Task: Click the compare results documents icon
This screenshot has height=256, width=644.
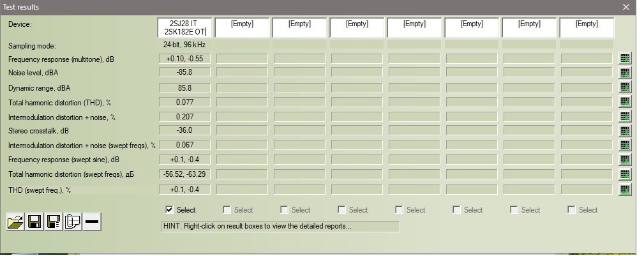Action: coord(73,222)
